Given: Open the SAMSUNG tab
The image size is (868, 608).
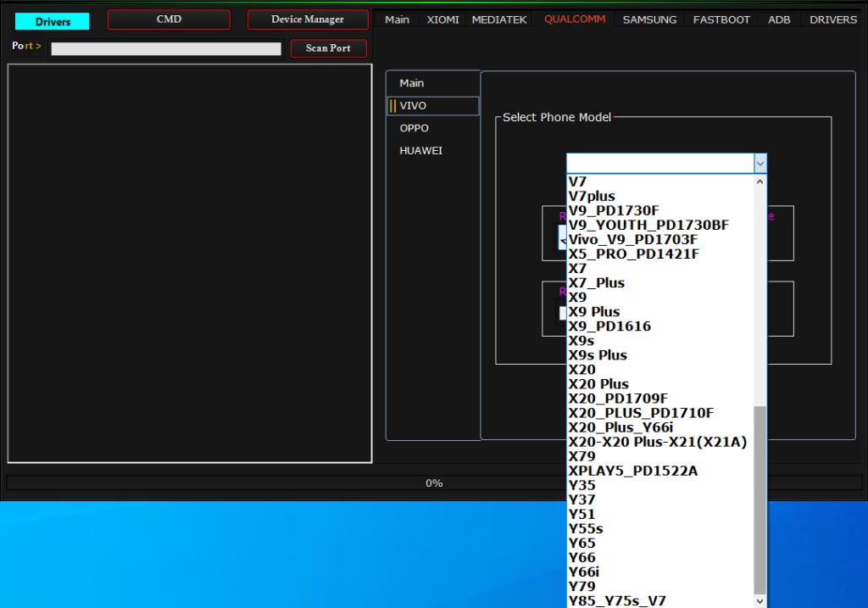Looking at the screenshot, I should tap(649, 20).
